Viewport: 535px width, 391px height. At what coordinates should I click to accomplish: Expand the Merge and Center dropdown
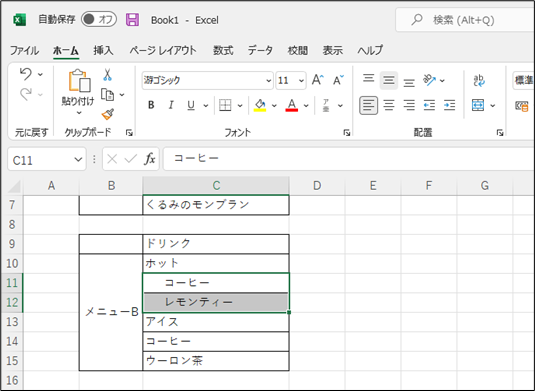493,106
